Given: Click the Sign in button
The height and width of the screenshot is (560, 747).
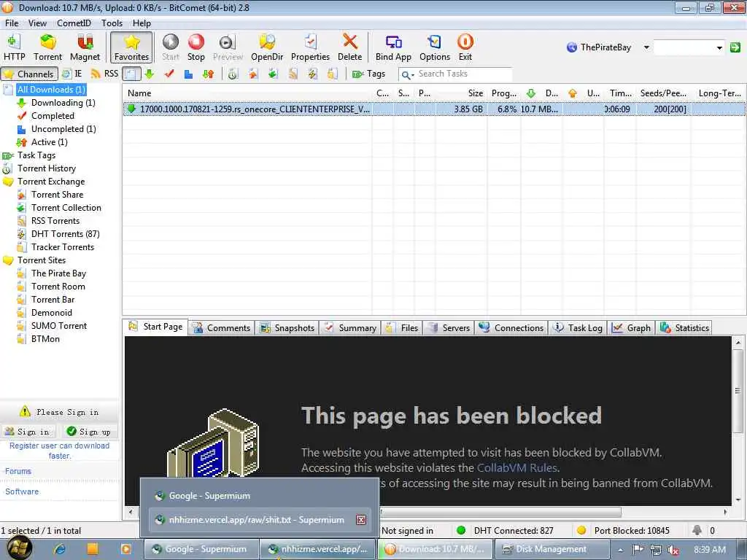Looking at the screenshot, I should coord(28,432).
